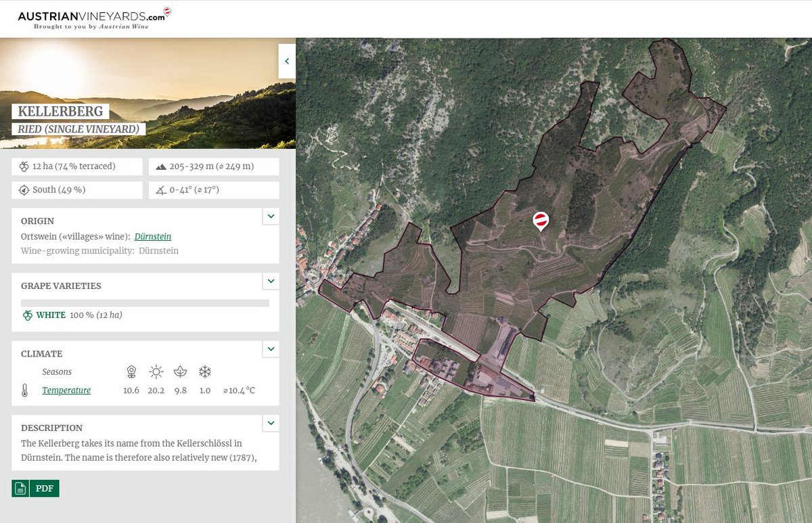Open the Dürnstein villages wine link
Viewport: 812px width, 523px height.
(x=153, y=237)
